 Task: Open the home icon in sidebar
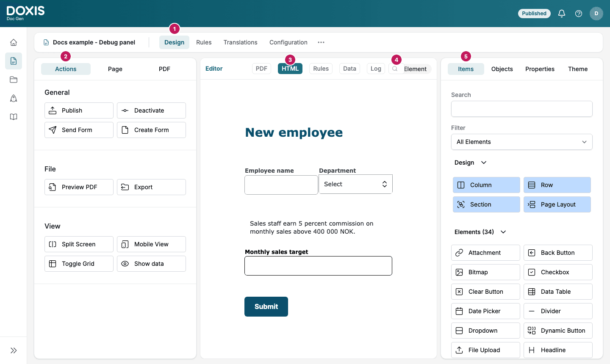[14, 42]
